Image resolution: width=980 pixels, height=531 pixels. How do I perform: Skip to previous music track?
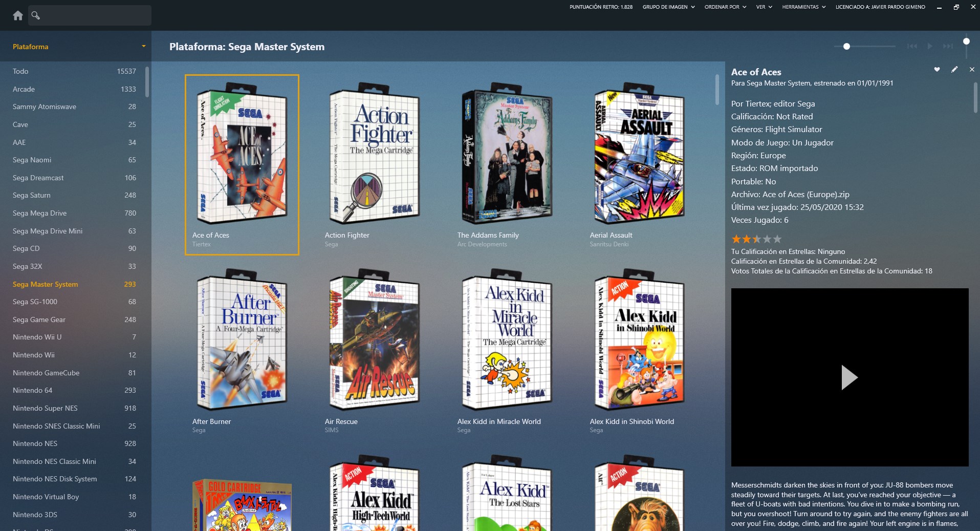click(912, 46)
